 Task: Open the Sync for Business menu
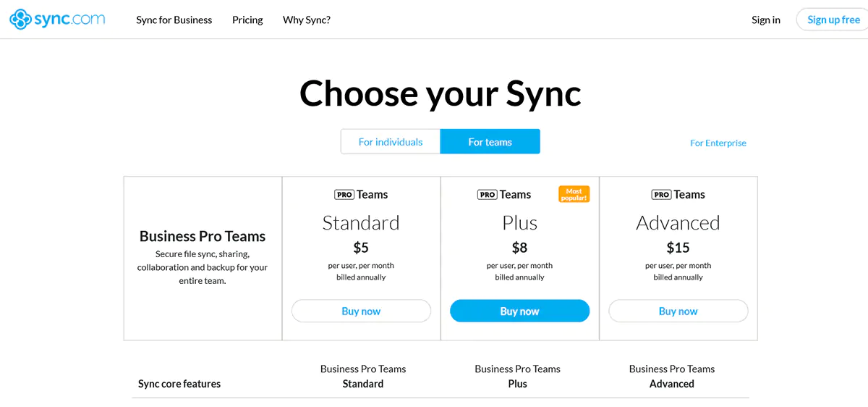(x=174, y=20)
